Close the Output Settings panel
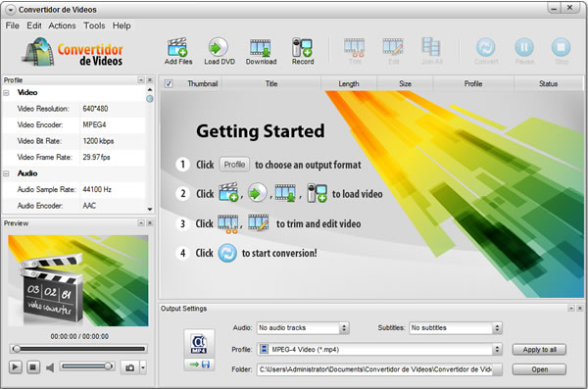The image size is (588, 389). (x=580, y=308)
